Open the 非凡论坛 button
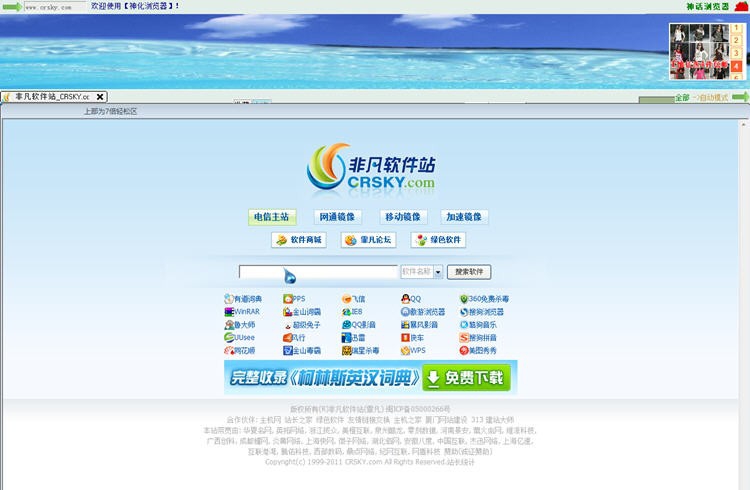Image resolution: width=750 pixels, height=490 pixels. point(369,240)
